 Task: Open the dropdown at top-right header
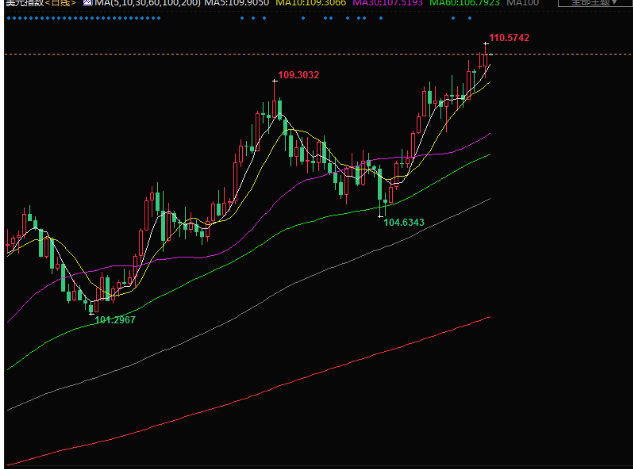point(594,2)
